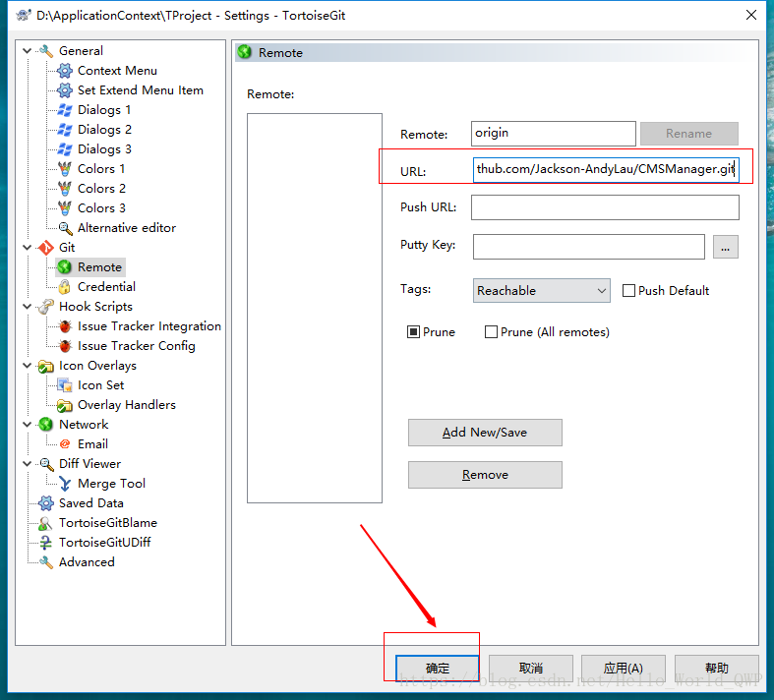This screenshot has width=774, height=700.
Task: Click the Hook Scripts icon
Action: click(x=46, y=307)
